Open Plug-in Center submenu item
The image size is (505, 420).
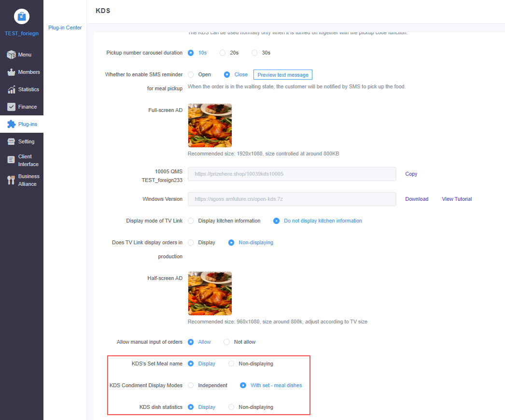(x=65, y=28)
